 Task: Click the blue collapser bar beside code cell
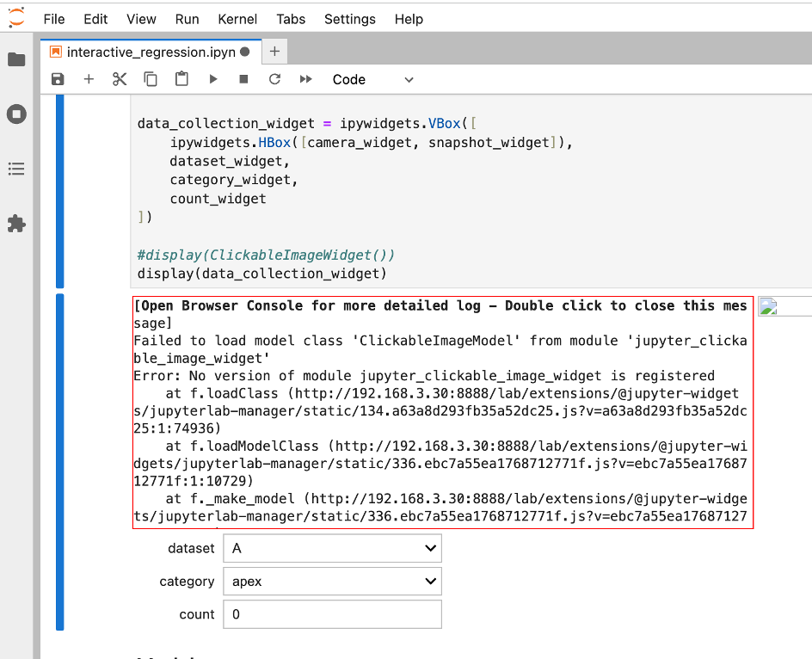[60, 191]
